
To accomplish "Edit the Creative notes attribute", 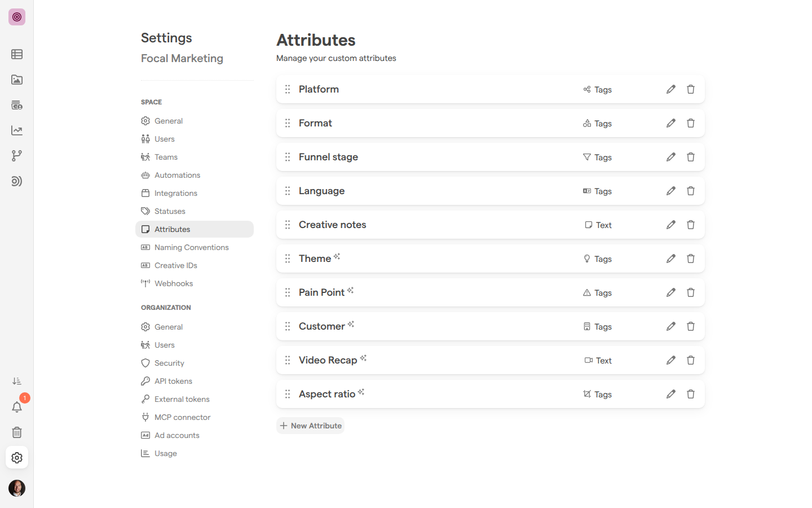I will tap(670, 225).
